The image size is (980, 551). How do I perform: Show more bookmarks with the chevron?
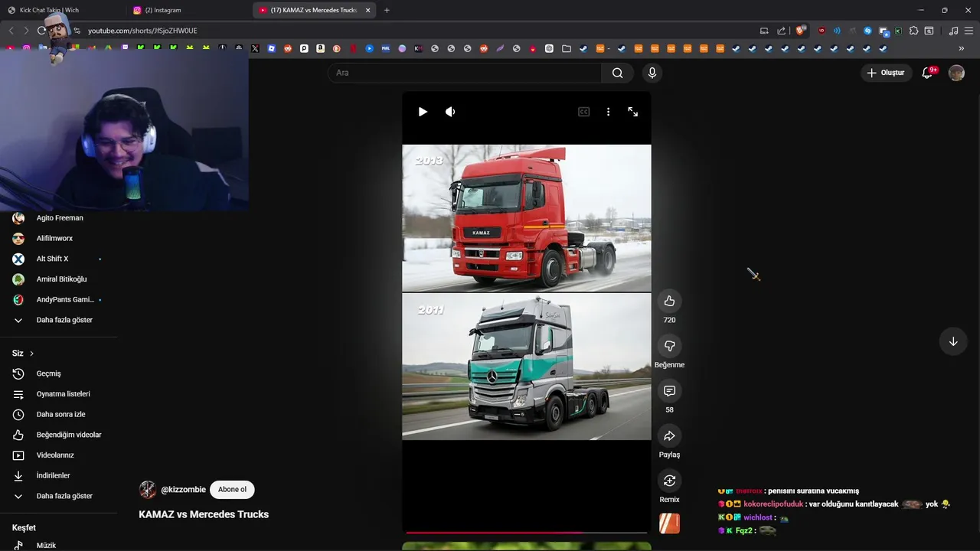tap(961, 48)
